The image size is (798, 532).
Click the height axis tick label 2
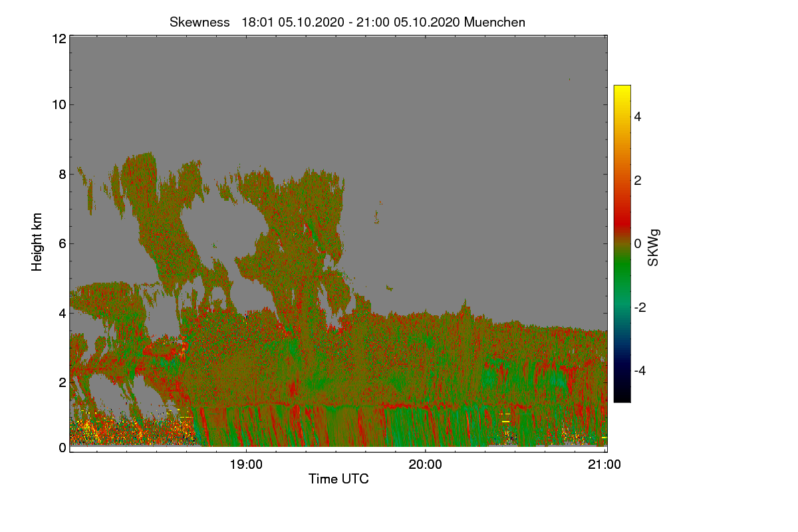tap(62, 382)
